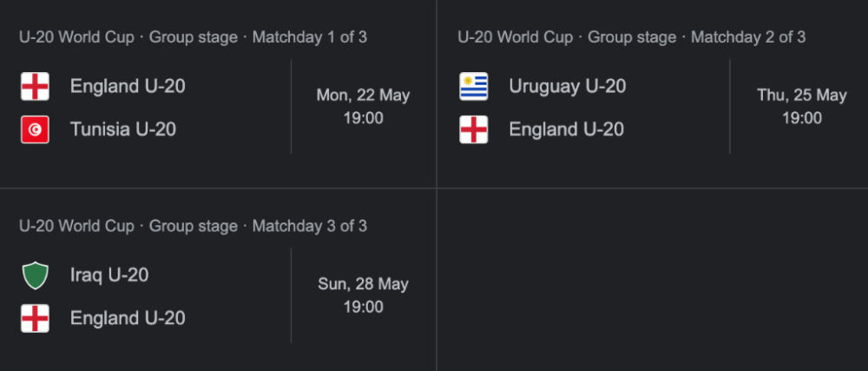Open England U-20 from the Tunisia match
The height and width of the screenshot is (371, 868).
[128, 86]
